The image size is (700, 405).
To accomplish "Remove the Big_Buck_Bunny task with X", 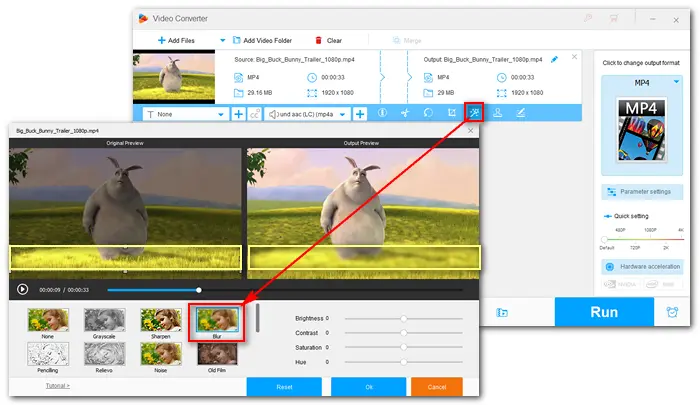I will coord(575,57).
